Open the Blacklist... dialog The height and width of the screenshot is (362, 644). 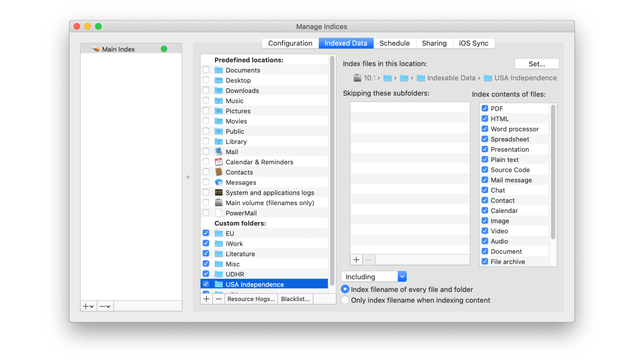pyautogui.click(x=295, y=299)
